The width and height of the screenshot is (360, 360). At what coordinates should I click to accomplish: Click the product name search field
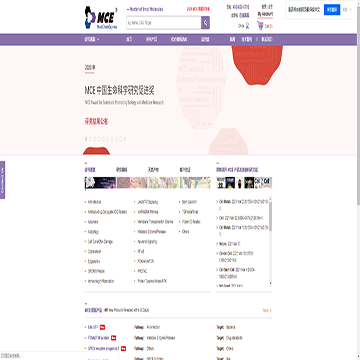pyautogui.click(x=163, y=23)
